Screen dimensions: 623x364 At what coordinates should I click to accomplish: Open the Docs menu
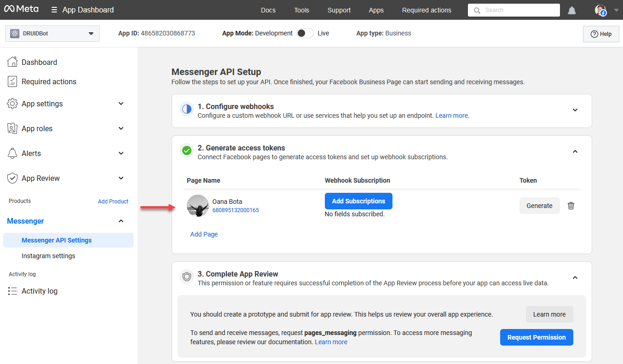[x=268, y=10]
